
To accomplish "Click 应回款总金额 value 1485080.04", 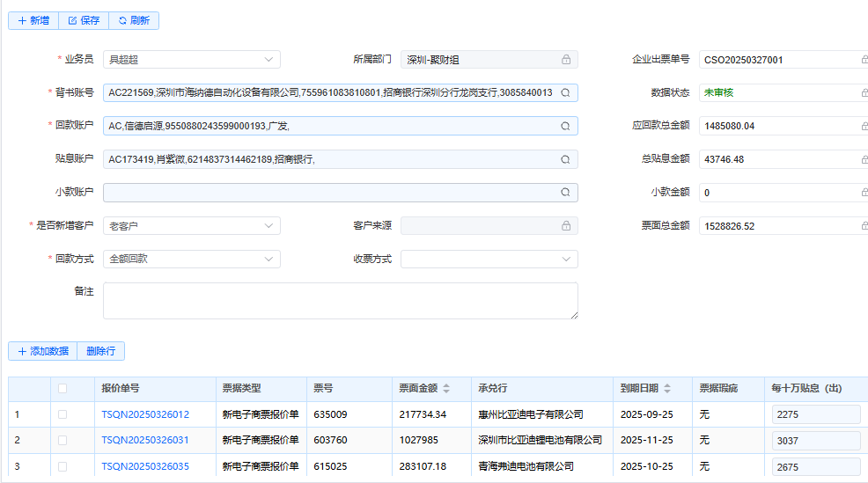I will click(x=730, y=126).
